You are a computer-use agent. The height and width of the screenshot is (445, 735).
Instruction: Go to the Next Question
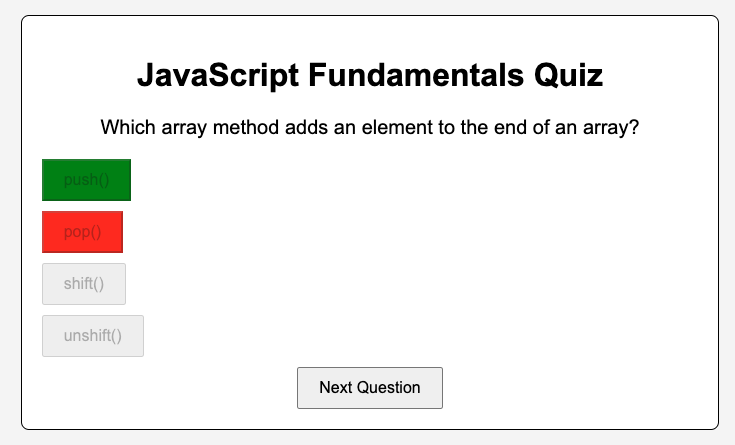pos(370,388)
